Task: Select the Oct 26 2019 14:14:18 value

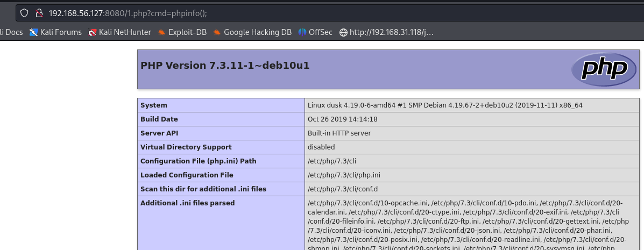Action: (343, 119)
